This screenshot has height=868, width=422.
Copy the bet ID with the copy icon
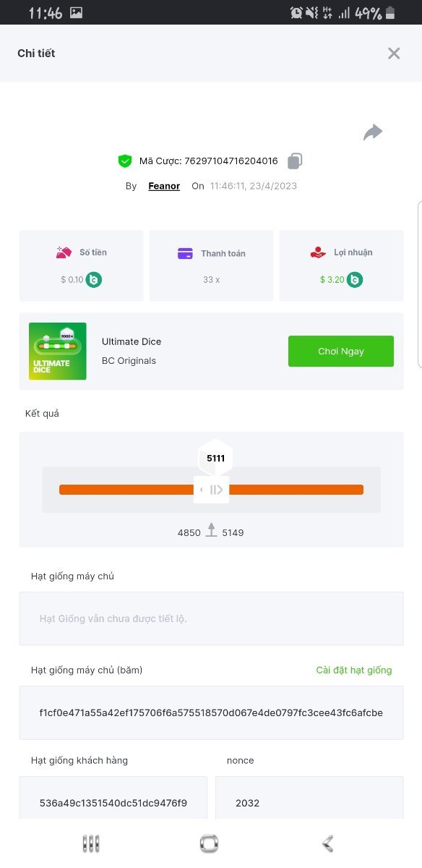(294, 161)
